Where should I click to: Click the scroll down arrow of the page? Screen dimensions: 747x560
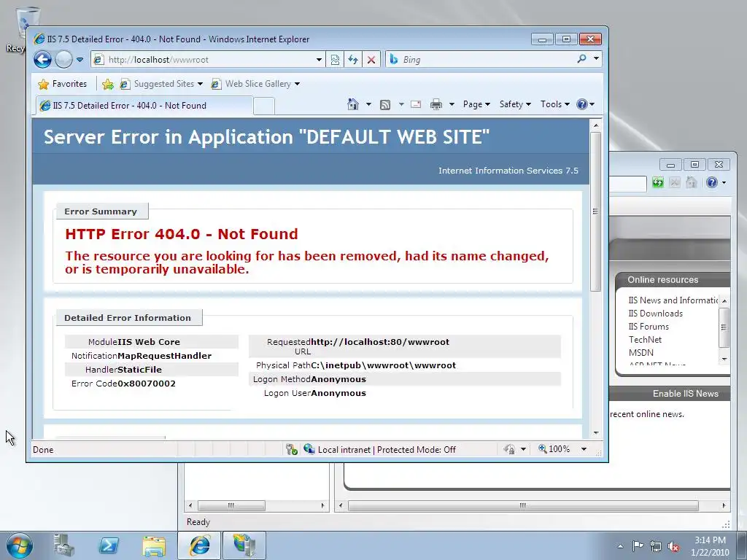595,433
